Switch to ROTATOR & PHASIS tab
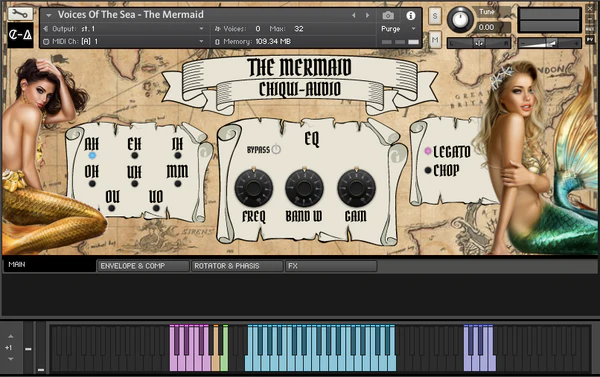Image resolution: width=600 pixels, height=377 pixels. [237, 266]
